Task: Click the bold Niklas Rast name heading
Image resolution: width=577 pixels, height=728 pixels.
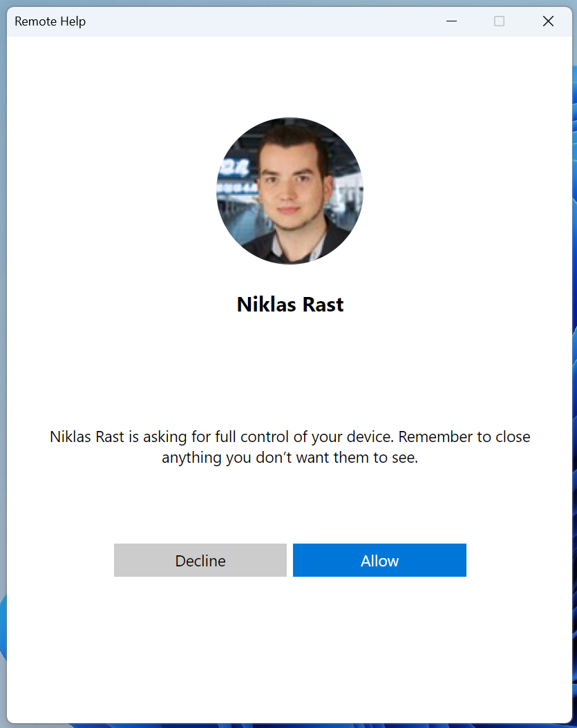Action: point(290,305)
